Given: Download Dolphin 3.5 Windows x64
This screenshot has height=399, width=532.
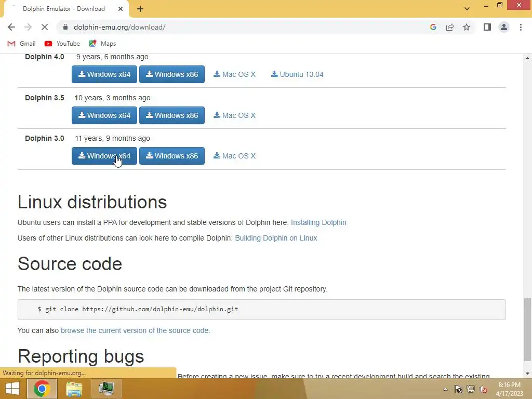Looking at the screenshot, I should [104, 115].
